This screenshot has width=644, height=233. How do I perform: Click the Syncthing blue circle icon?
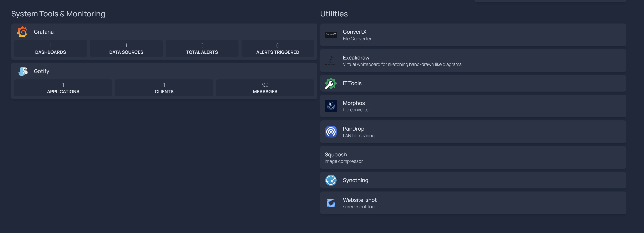(331, 180)
